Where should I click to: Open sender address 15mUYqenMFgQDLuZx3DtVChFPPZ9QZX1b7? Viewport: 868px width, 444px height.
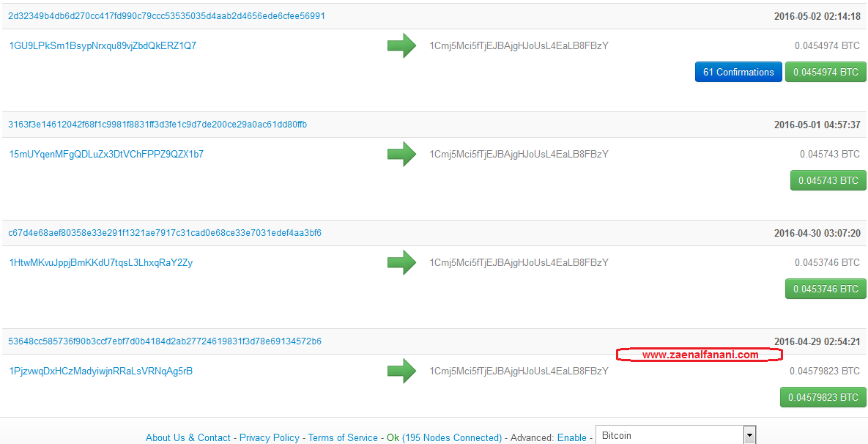pyautogui.click(x=106, y=155)
